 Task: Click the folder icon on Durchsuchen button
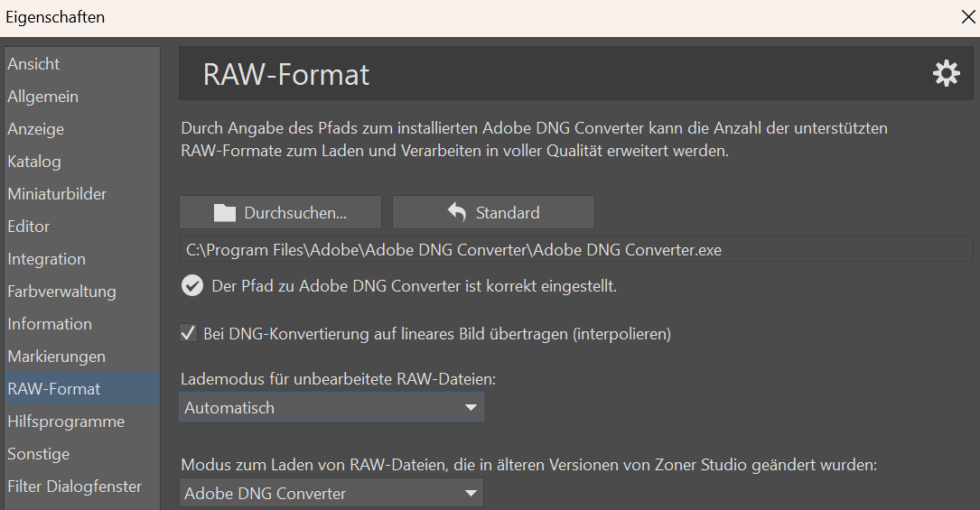pos(224,213)
